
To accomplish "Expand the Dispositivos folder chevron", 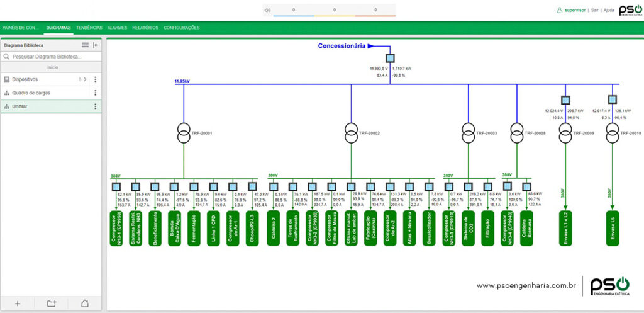I will (85, 79).
